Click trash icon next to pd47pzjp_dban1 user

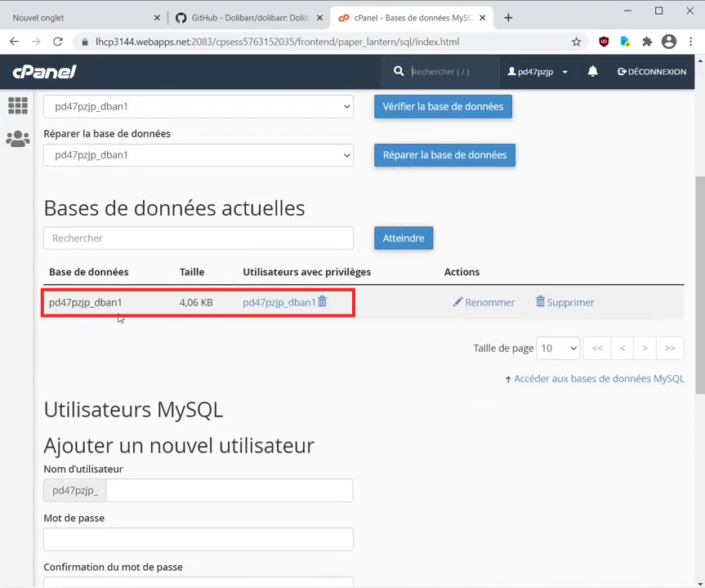[x=323, y=301]
